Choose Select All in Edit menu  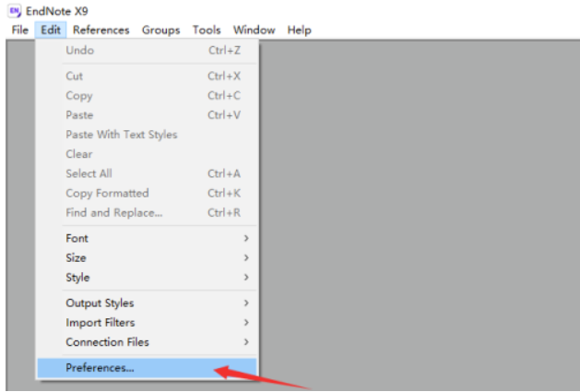tap(147, 173)
